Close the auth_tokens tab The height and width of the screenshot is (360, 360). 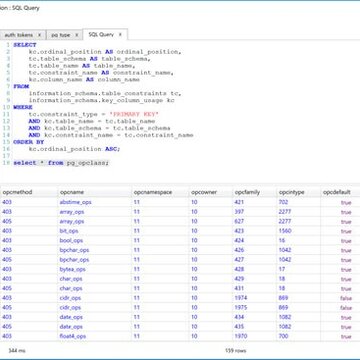[x=39, y=35]
